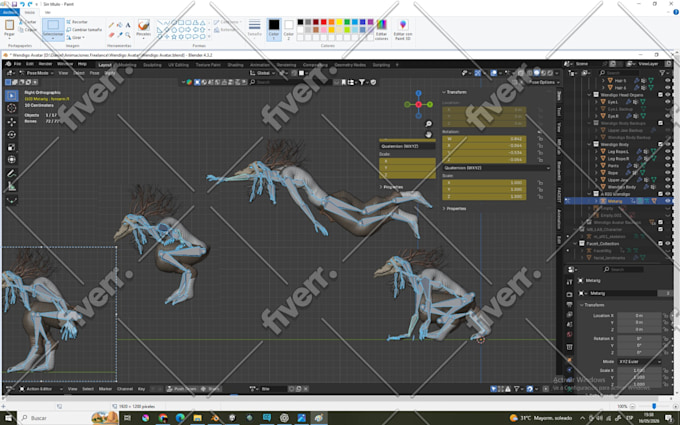Click the viewport zoom magnifier gizmo
The height and width of the screenshot is (425, 680).
(x=428, y=124)
